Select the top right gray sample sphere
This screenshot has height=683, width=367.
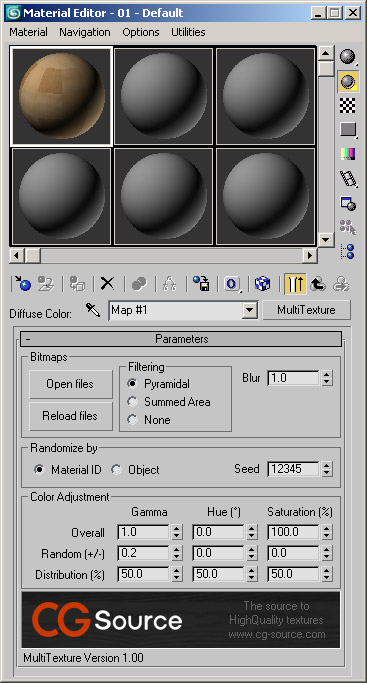pyautogui.click(x=265, y=95)
